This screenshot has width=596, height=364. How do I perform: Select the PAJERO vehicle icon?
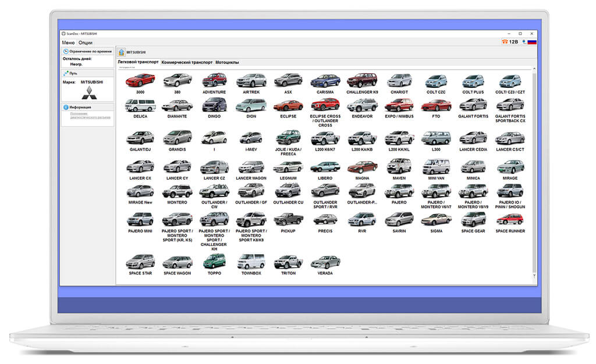click(399, 191)
